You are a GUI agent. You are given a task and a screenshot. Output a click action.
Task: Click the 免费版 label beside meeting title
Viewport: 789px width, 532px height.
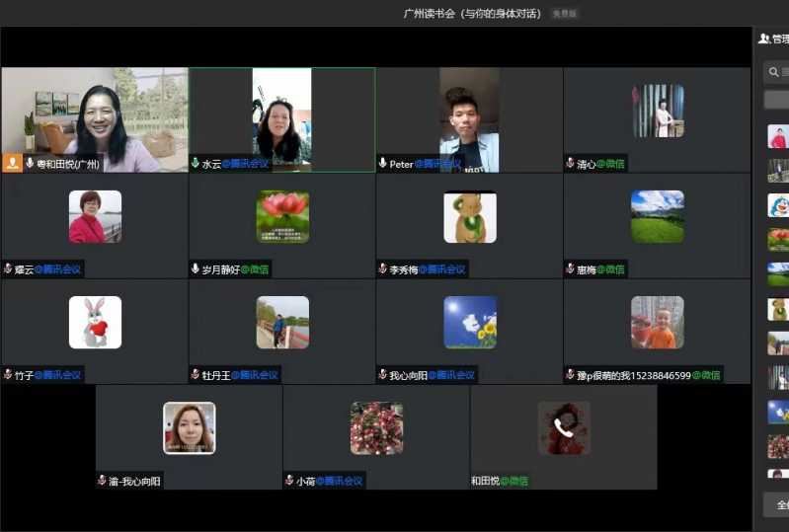564,14
